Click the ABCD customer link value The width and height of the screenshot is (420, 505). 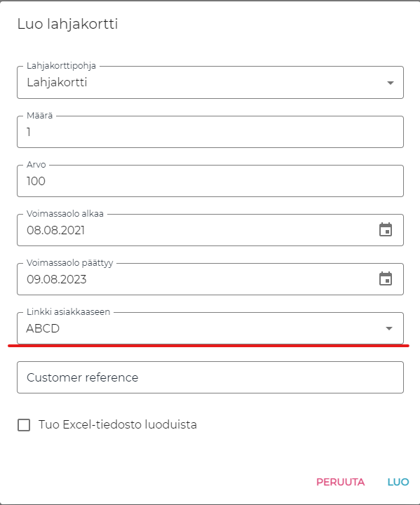click(x=43, y=328)
